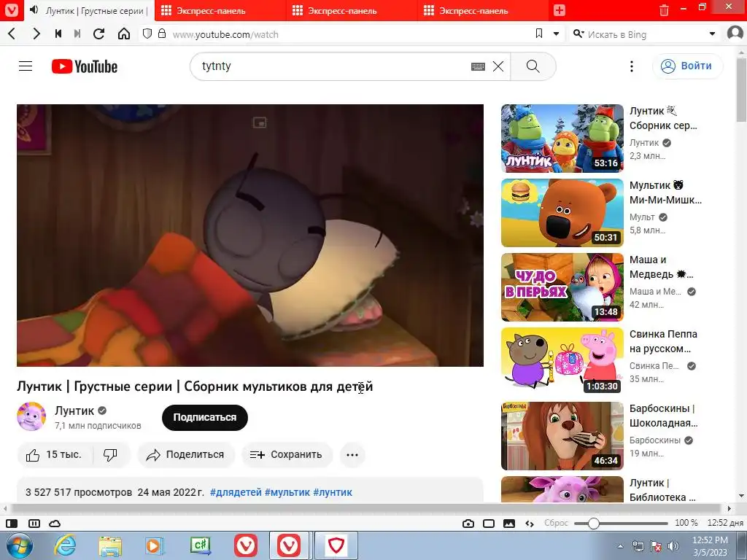Reload the current page
Screen dimensions: 747x560
[x=98, y=34]
